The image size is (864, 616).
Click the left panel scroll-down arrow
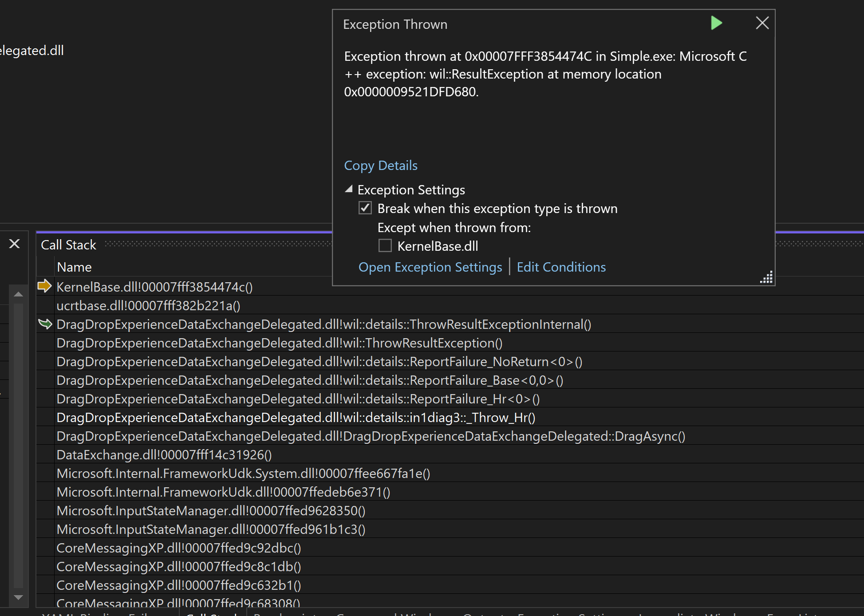pos(18,597)
